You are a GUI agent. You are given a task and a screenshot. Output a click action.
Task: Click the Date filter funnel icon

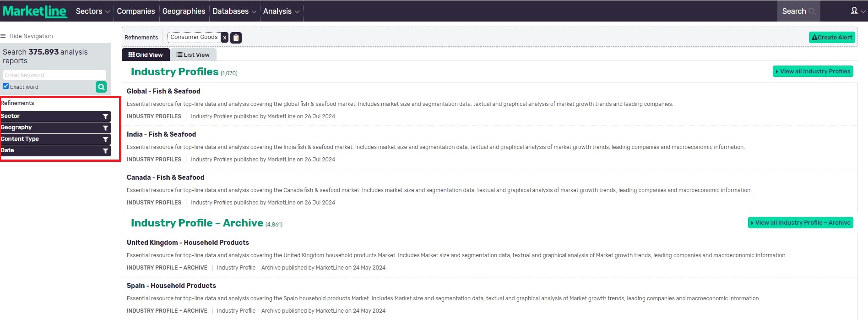[105, 151]
